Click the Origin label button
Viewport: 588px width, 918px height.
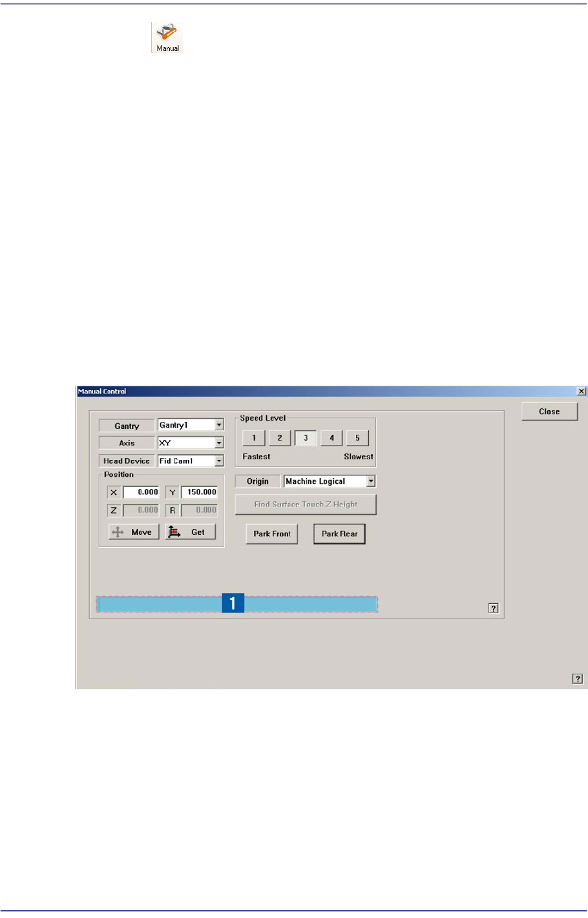pos(258,481)
